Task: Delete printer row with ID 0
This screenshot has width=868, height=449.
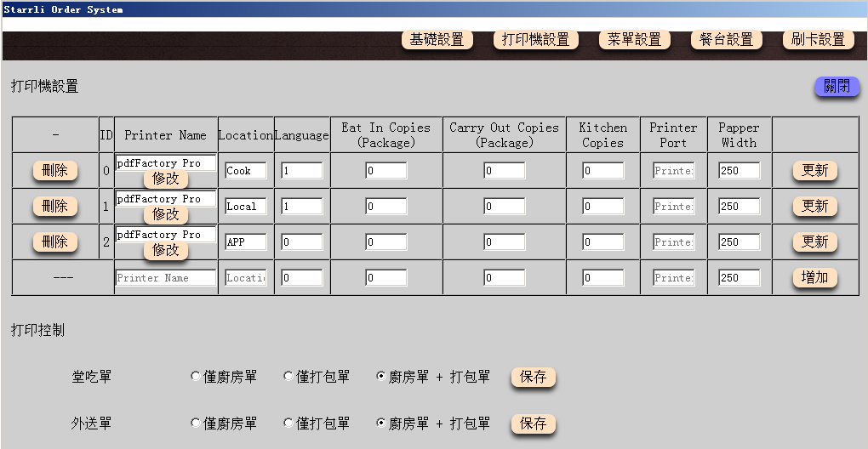Action: pos(54,171)
